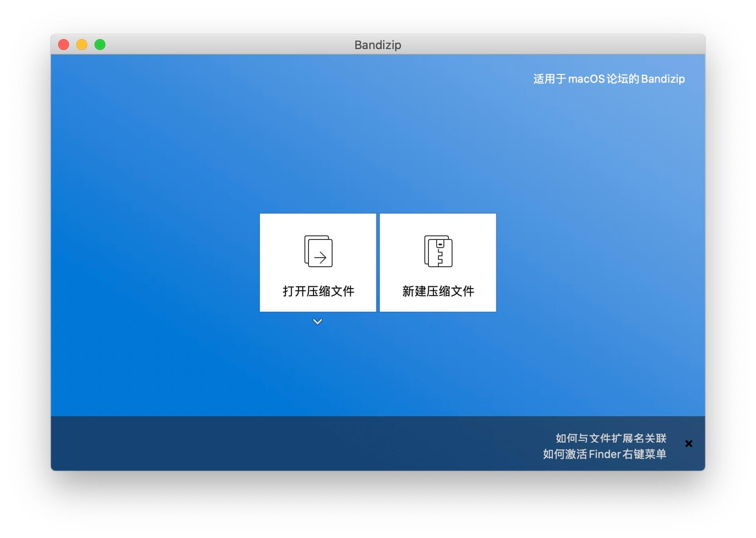
Task: Zoom Bandizip window with green button
Action: coord(100,45)
